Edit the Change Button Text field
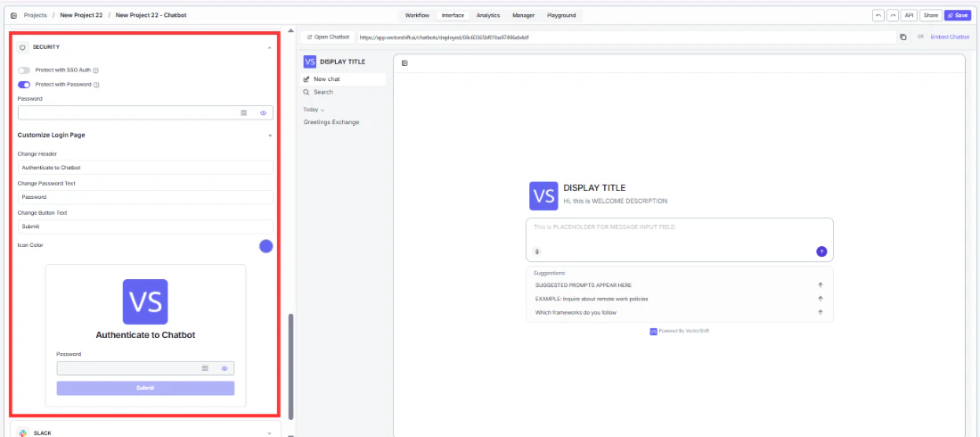 pos(145,227)
